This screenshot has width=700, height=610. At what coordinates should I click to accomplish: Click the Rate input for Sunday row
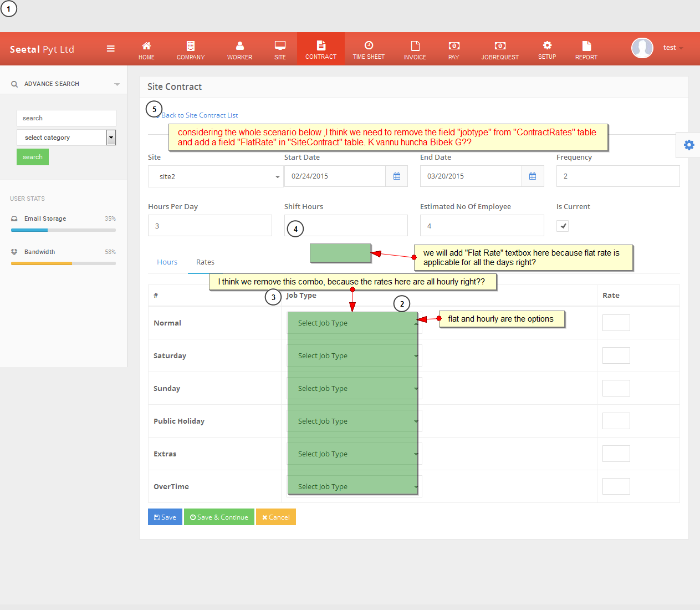616,388
